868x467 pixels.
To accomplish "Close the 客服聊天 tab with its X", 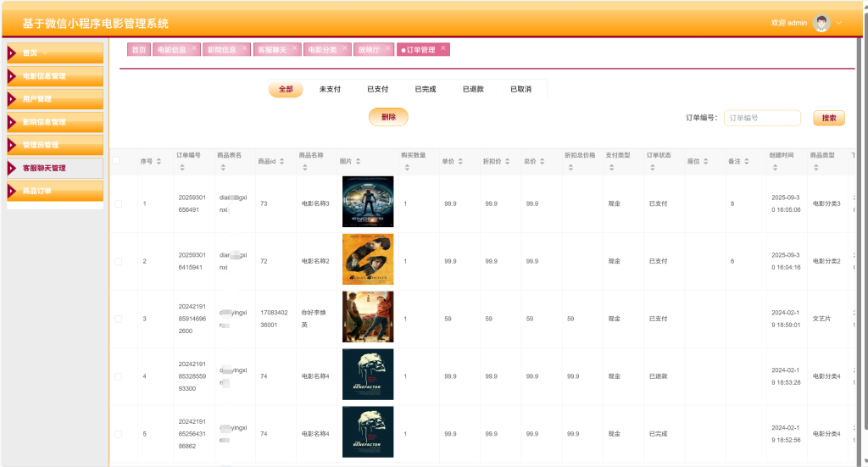I will click(x=294, y=48).
